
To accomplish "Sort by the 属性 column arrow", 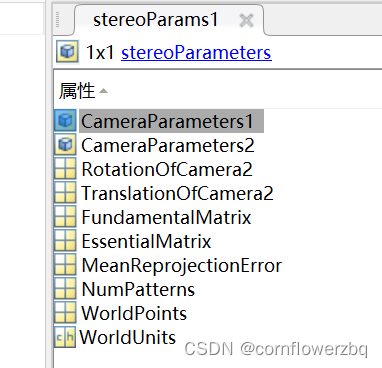I will pyautogui.click(x=103, y=91).
